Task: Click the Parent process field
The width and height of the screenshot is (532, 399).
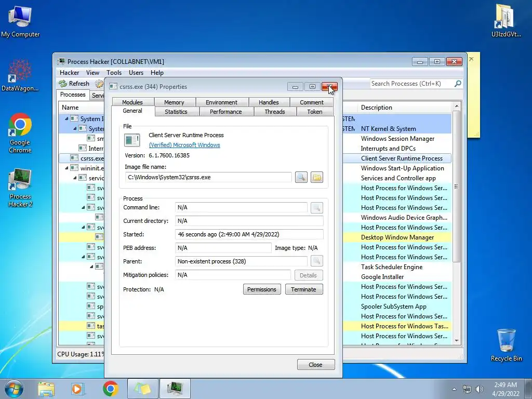Action: point(241,261)
